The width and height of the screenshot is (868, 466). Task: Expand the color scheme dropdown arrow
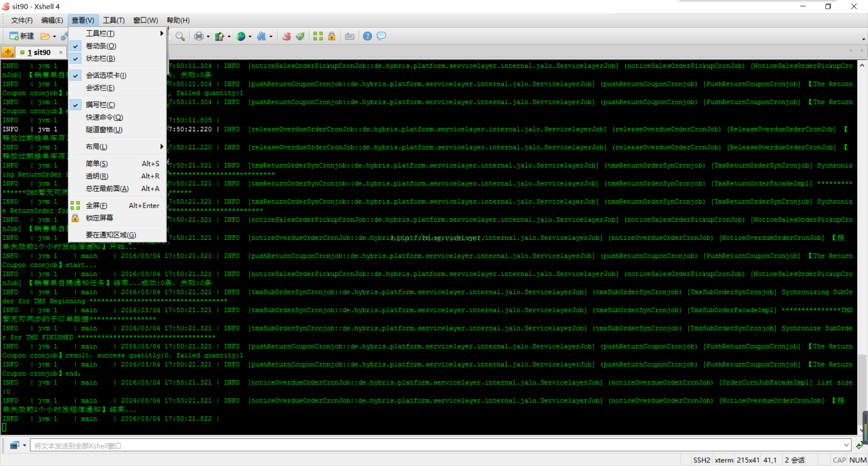click(x=229, y=37)
